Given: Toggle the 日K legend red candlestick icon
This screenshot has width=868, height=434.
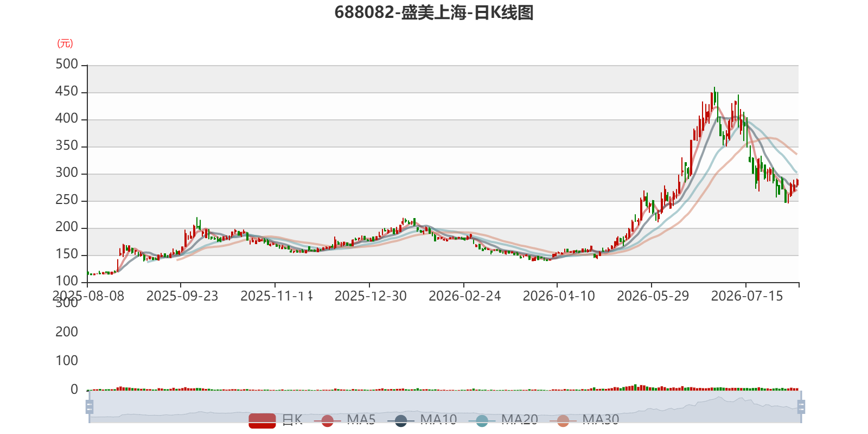Looking at the screenshot, I should [262, 420].
